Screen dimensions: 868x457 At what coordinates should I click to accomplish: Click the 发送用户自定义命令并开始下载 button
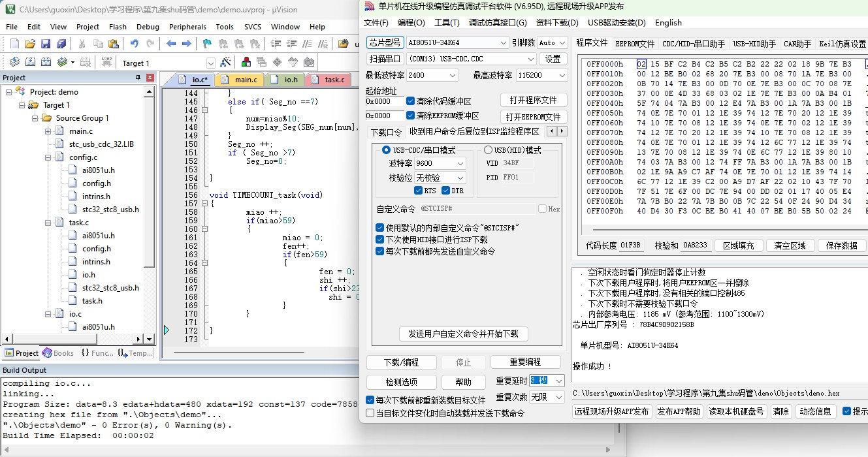(x=463, y=334)
